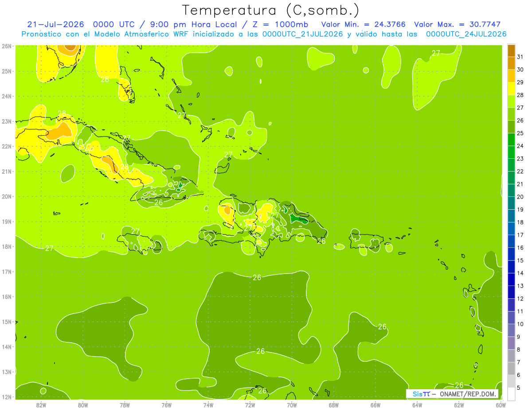Click the yellow swatch between 28 and 29
Image resolution: width=532 pixels, height=411 pixels.
pos(511,88)
